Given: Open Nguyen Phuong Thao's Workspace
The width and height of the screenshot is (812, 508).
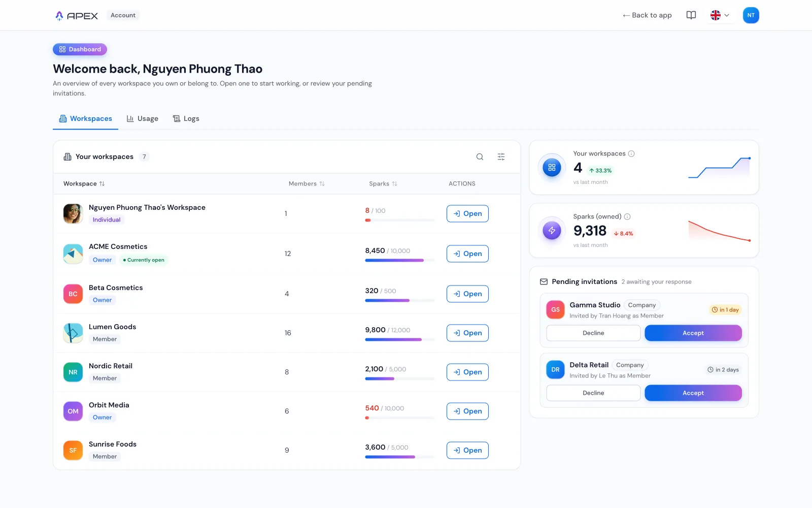Looking at the screenshot, I should pyautogui.click(x=467, y=214).
